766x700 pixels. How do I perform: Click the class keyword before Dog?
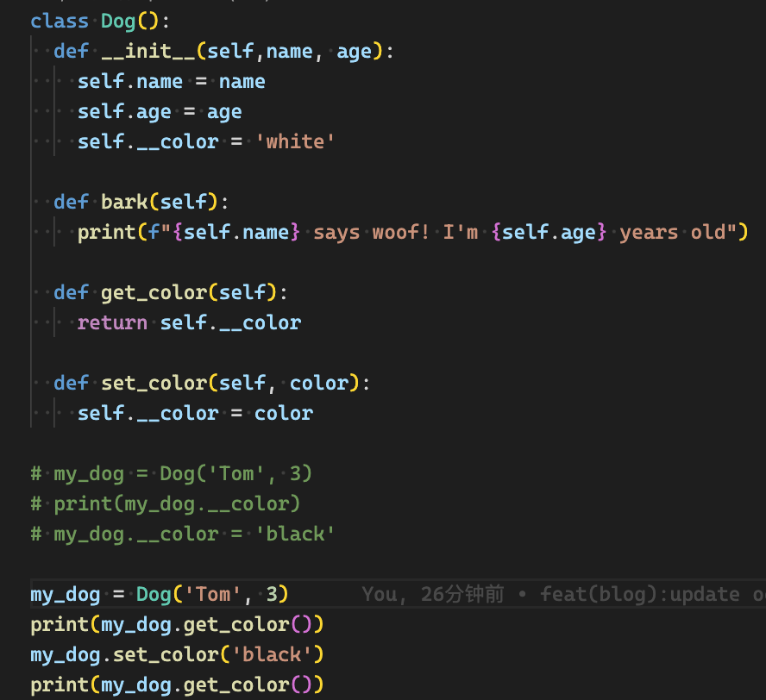pos(60,21)
